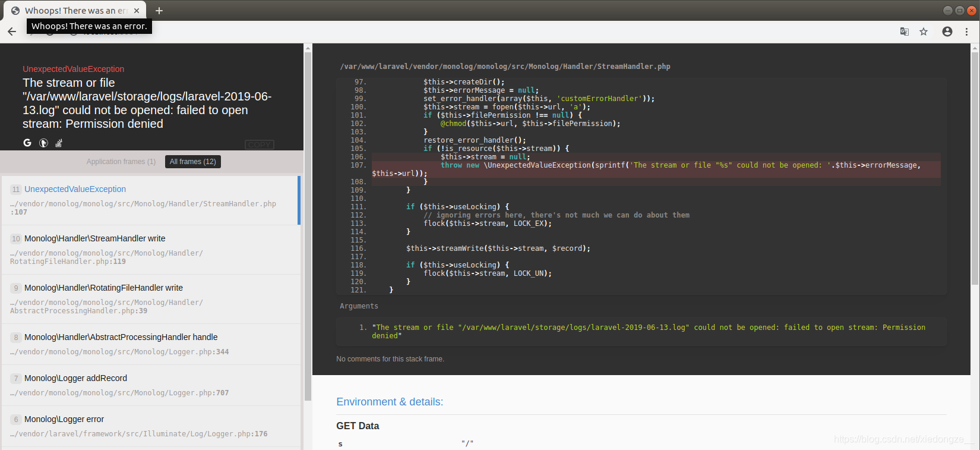Image resolution: width=980 pixels, height=450 pixels.
Task: Select frame 11 UnexpectedValueException
Action: (x=151, y=200)
